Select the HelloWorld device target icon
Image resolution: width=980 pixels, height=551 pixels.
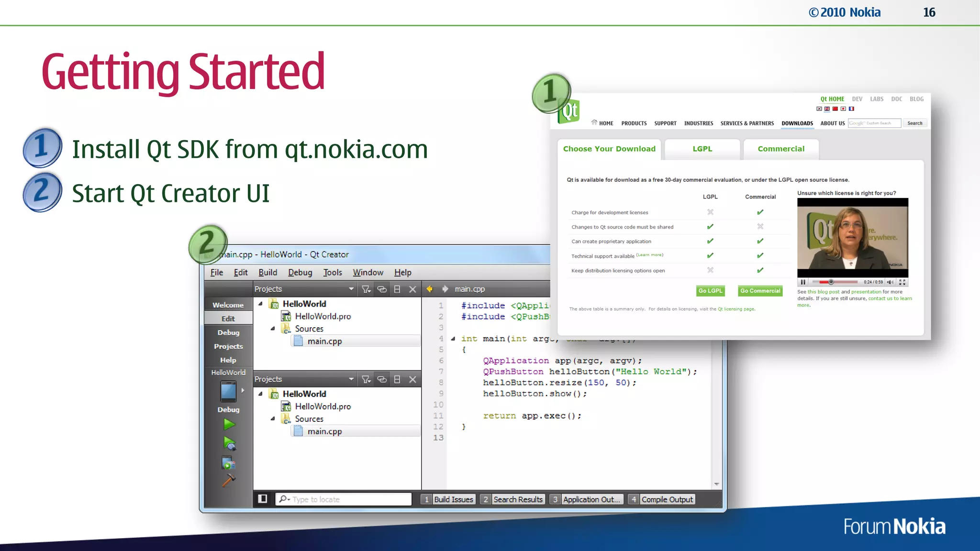tap(228, 391)
